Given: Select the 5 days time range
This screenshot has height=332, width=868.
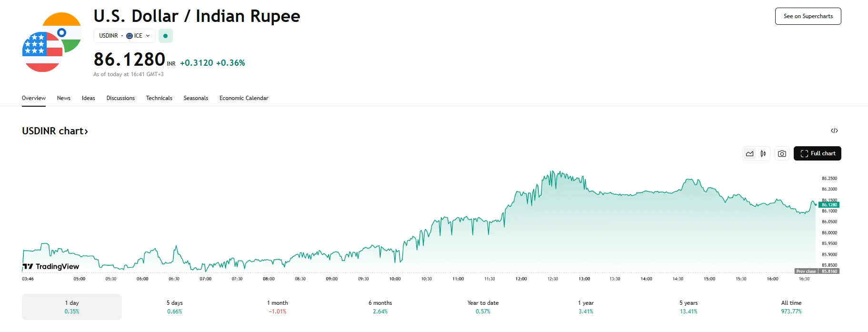Looking at the screenshot, I should tap(174, 307).
